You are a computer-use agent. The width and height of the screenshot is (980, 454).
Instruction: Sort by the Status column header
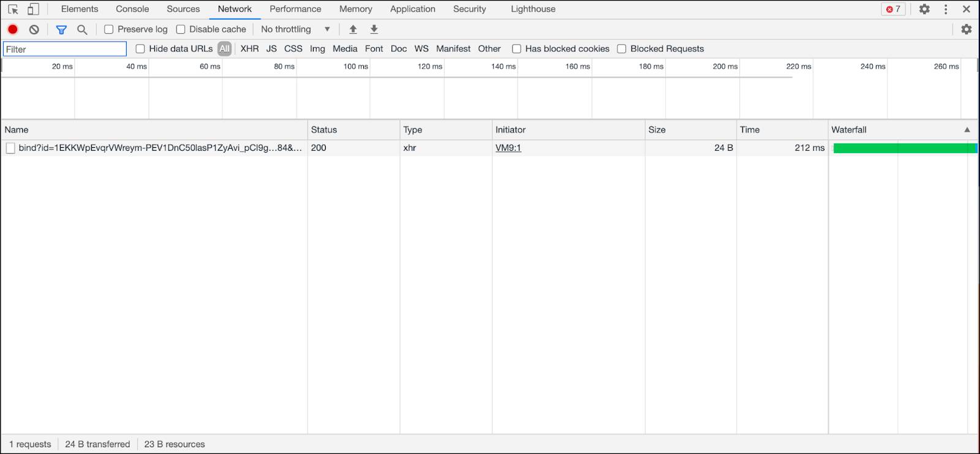pos(353,130)
